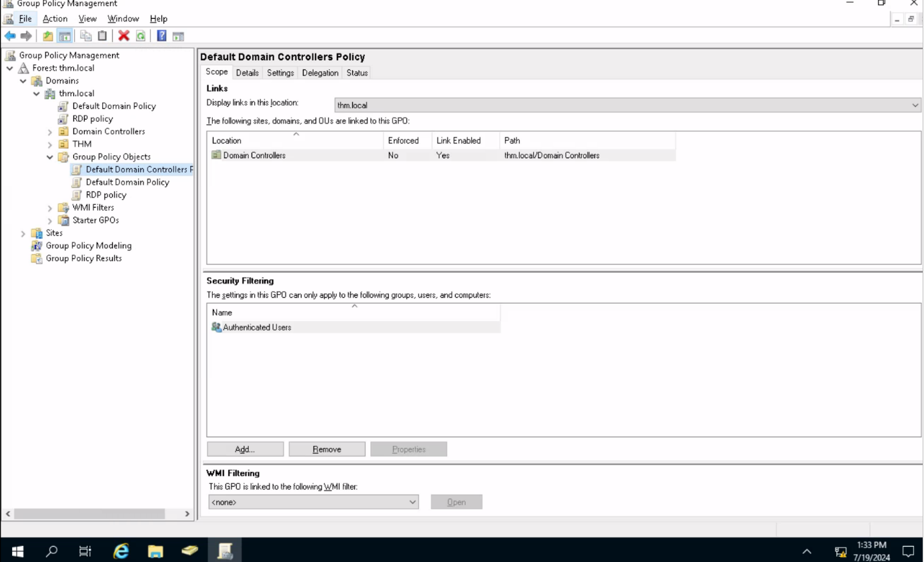Expand the Starter GPOs folder
The height and width of the screenshot is (562, 924).
click(50, 220)
